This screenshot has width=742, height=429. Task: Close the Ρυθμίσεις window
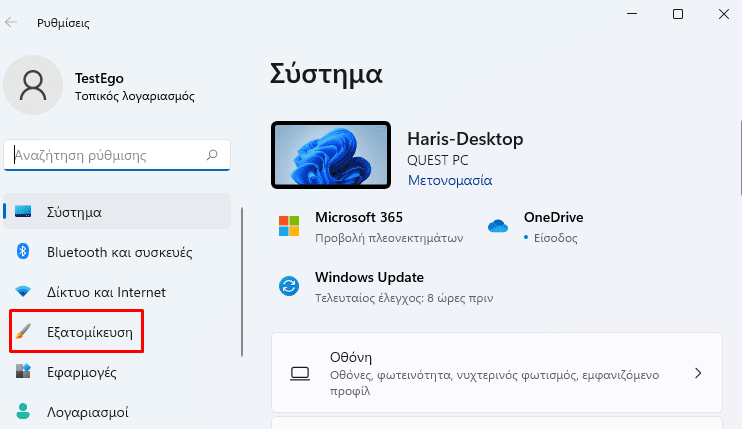point(724,14)
